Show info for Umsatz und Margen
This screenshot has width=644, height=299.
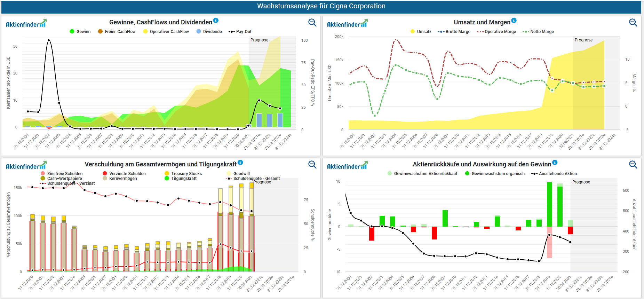pos(514,20)
